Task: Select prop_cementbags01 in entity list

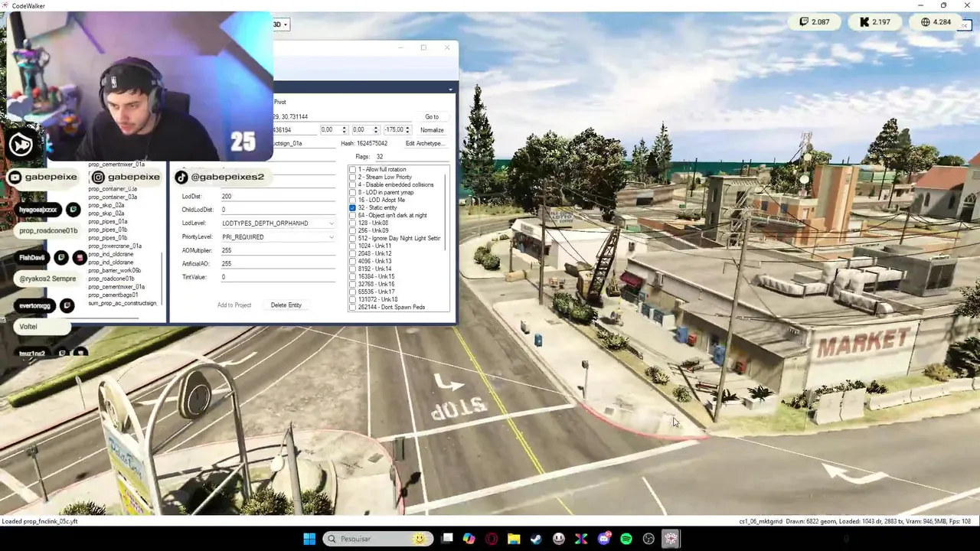Action: pyautogui.click(x=113, y=295)
